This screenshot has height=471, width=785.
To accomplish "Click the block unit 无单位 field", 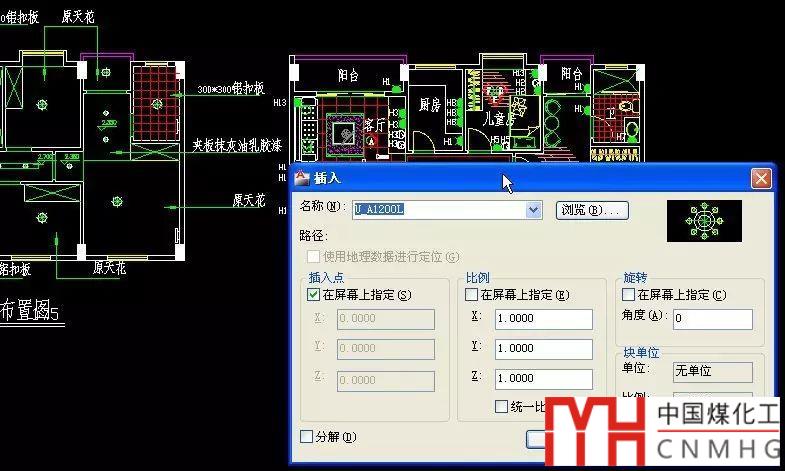I will coord(712,371).
